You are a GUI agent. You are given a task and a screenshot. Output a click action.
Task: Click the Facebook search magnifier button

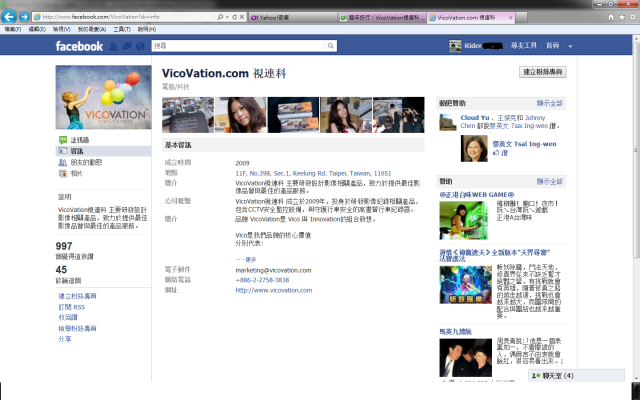[330, 46]
